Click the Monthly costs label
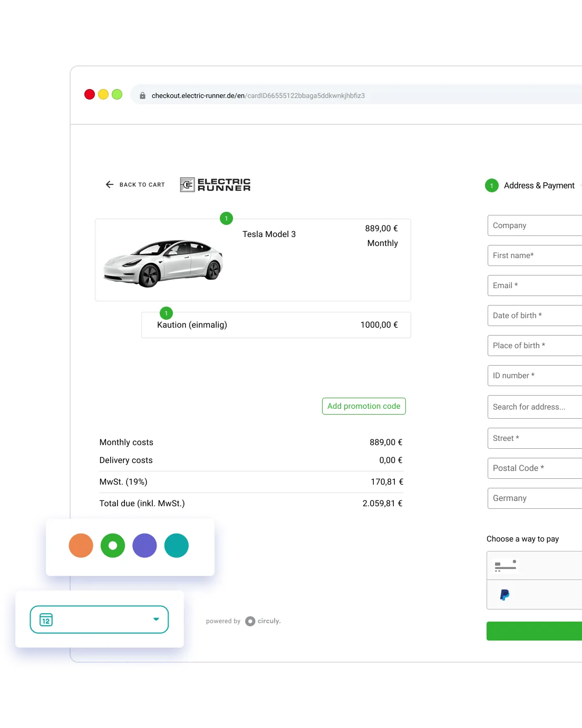The height and width of the screenshot is (728, 582). click(127, 442)
